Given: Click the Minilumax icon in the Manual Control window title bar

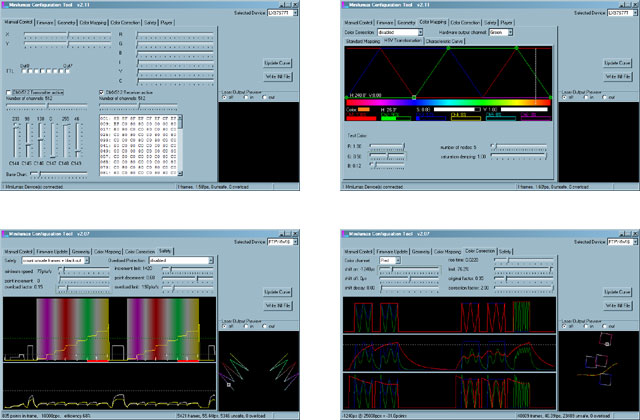Looking at the screenshot, I should [x=6, y=6].
